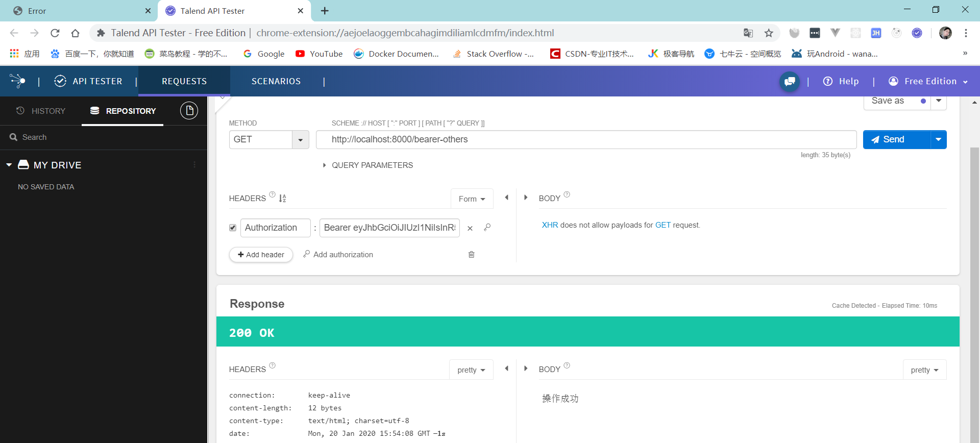
Task: Close the Talend API Tester tab
Action: tap(301, 11)
